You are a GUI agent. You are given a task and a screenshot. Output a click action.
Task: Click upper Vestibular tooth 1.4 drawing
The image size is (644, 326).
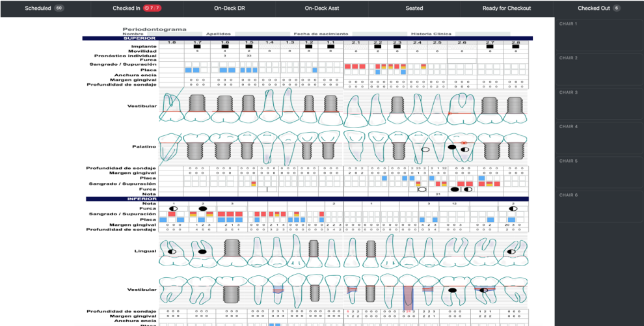click(x=269, y=106)
